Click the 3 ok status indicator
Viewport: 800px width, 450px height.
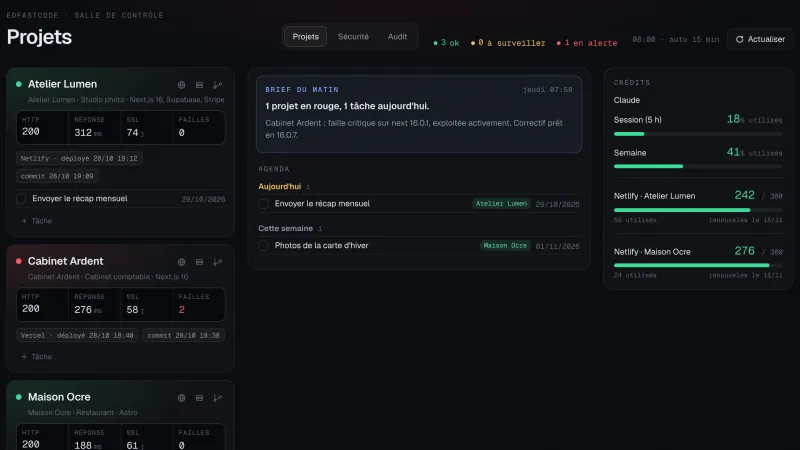pyautogui.click(x=446, y=43)
